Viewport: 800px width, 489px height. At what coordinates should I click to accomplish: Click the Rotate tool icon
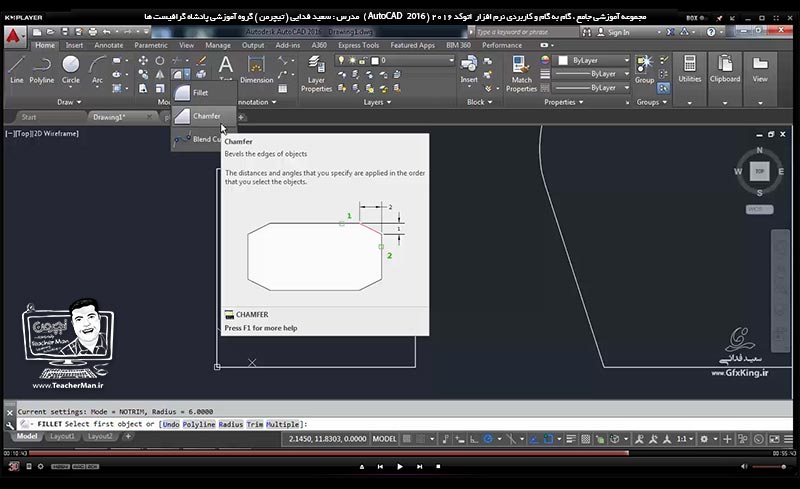coord(160,61)
